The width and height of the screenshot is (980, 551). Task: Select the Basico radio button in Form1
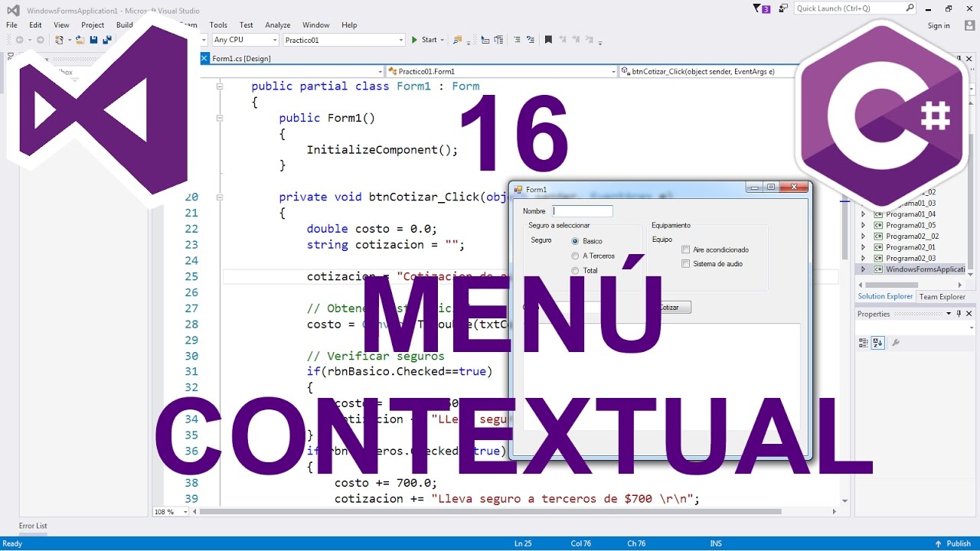click(x=575, y=241)
